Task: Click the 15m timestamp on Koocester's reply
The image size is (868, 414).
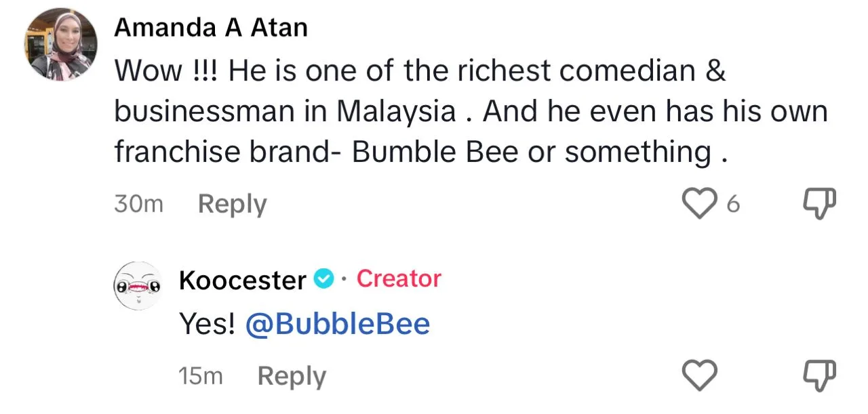Action: [x=201, y=376]
